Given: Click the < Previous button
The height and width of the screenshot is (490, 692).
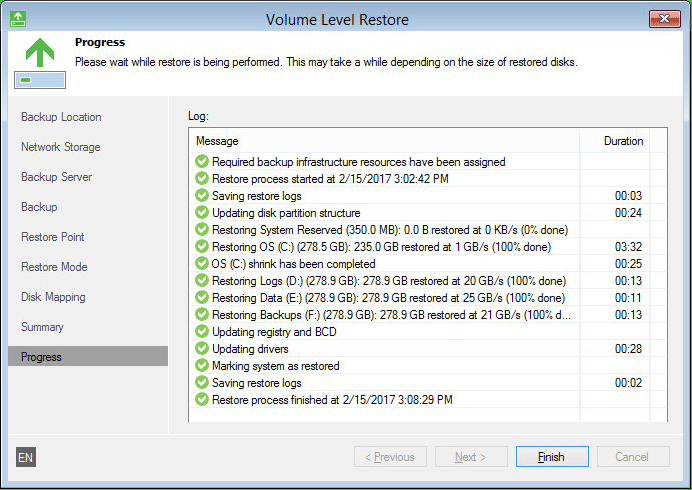Looking at the screenshot, I should [x=390, y=456].
